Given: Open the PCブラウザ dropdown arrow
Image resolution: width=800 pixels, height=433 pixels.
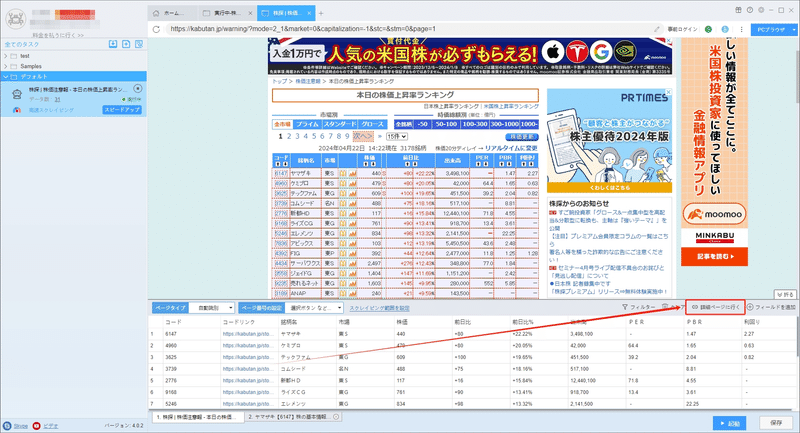Looking at the screenshot, I should pos(794,30).
